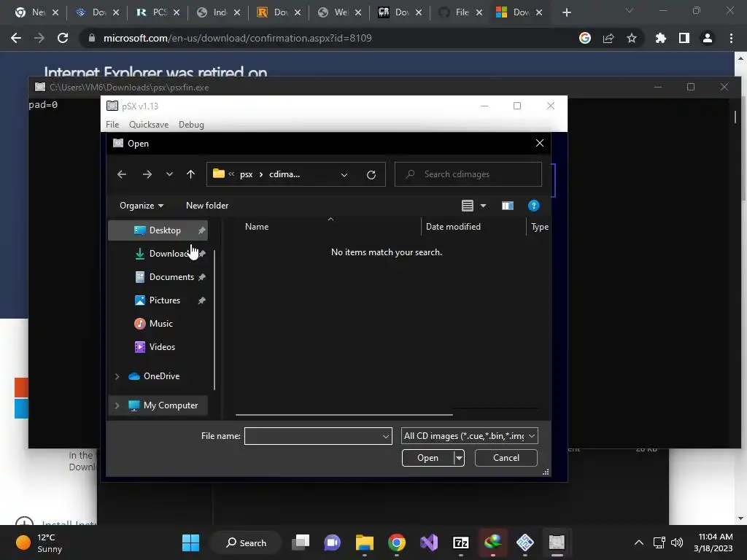Screen dimensions: 747x560
Task: Open Chrome profile avatar
Action: (x=708, y=38)
